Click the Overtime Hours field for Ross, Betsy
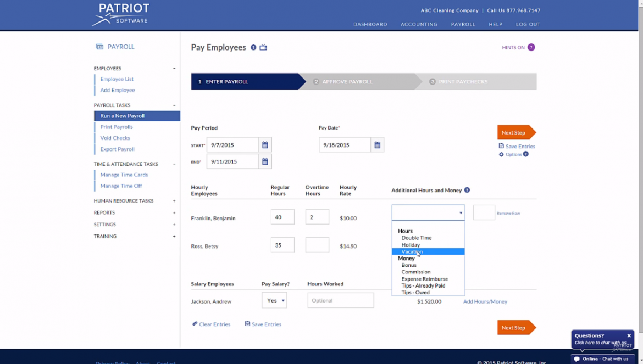643x364 pixels. coord(317,244)
